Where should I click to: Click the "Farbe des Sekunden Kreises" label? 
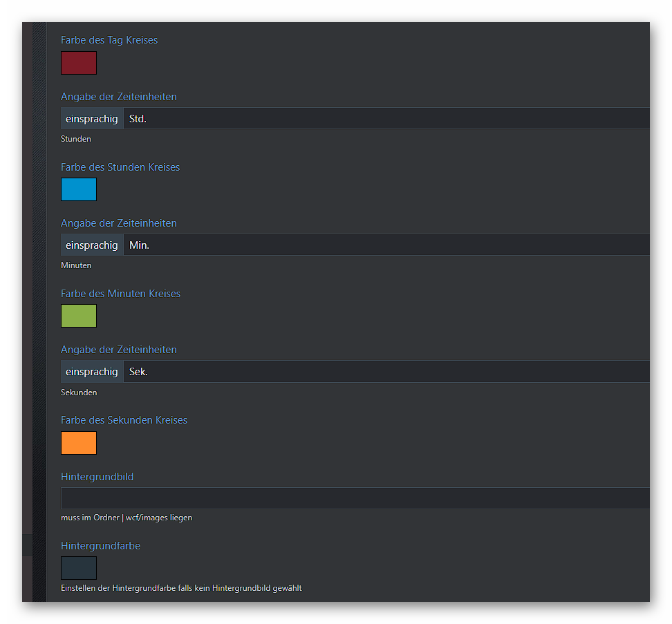click(124, 420)
